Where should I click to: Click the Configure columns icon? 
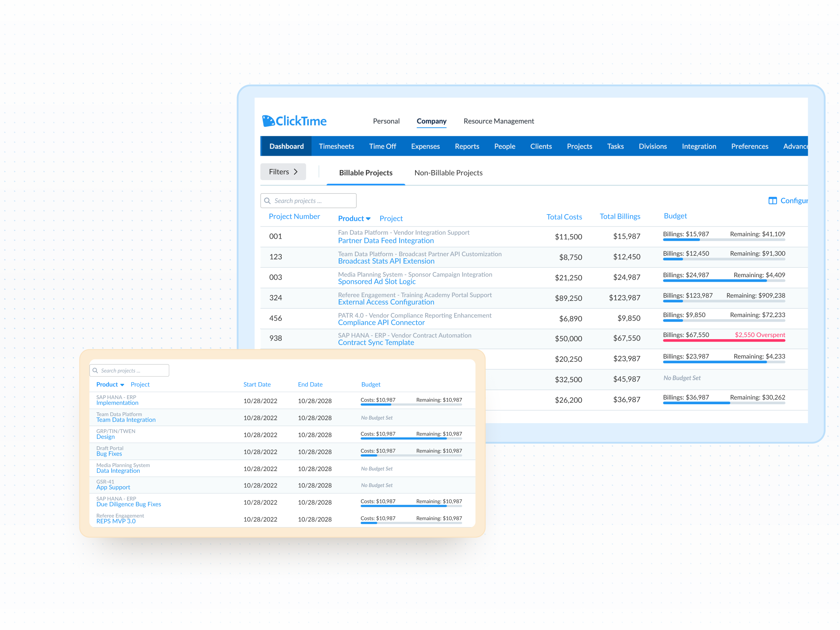pos(772,201)
